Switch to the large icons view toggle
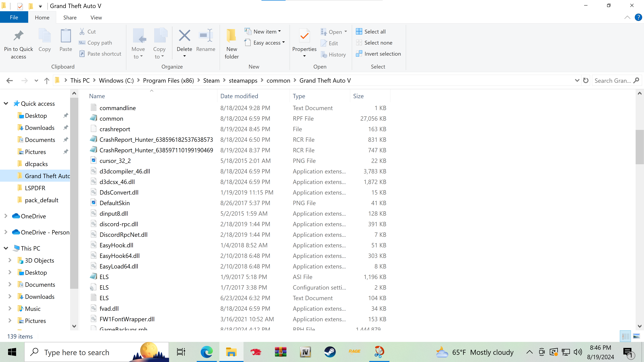The width and height of the screenshot is (644, 362). 636,336
